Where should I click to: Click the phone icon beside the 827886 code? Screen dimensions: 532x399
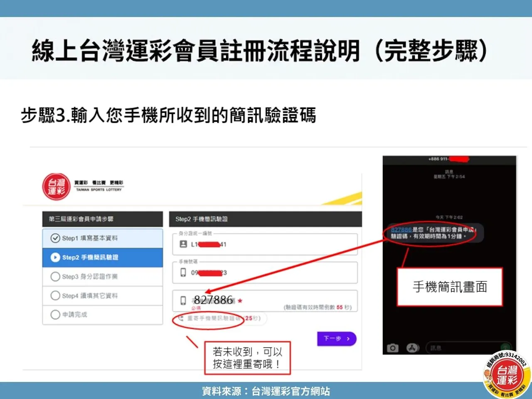(x=183, y=300)
